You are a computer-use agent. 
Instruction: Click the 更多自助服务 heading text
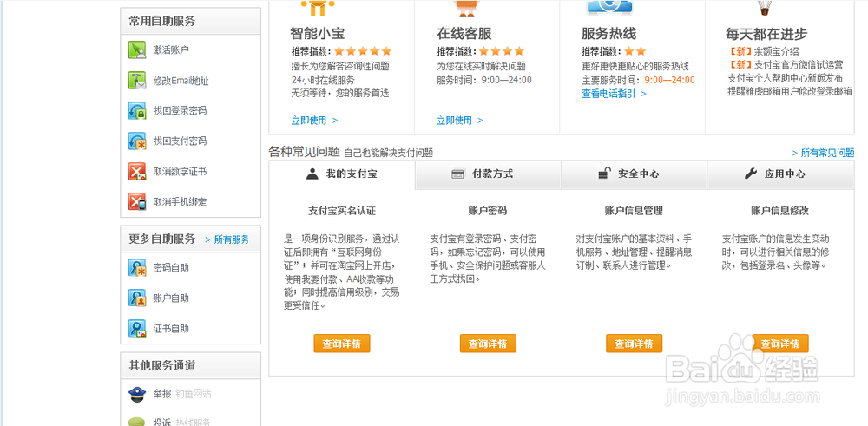pos(162,239)
